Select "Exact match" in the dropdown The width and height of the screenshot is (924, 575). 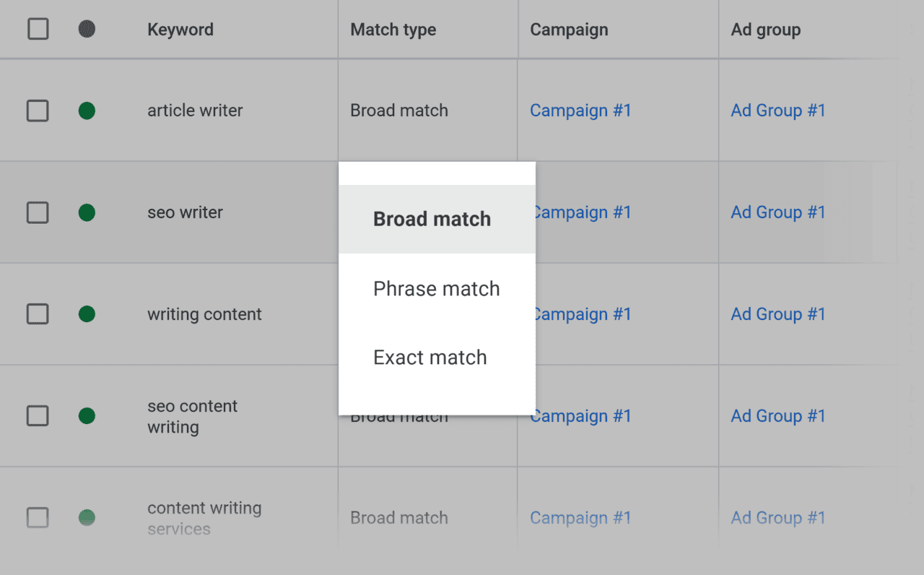pyautogui.click(x=430, y=357)
